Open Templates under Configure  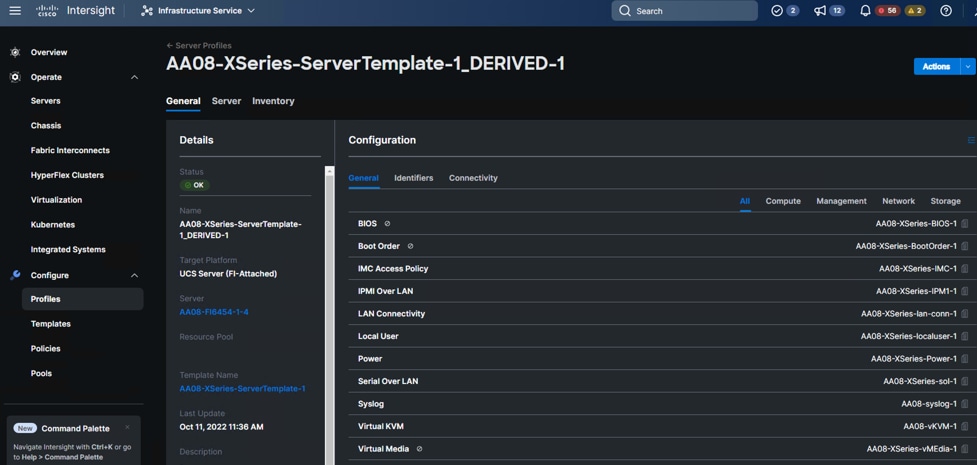50,324
